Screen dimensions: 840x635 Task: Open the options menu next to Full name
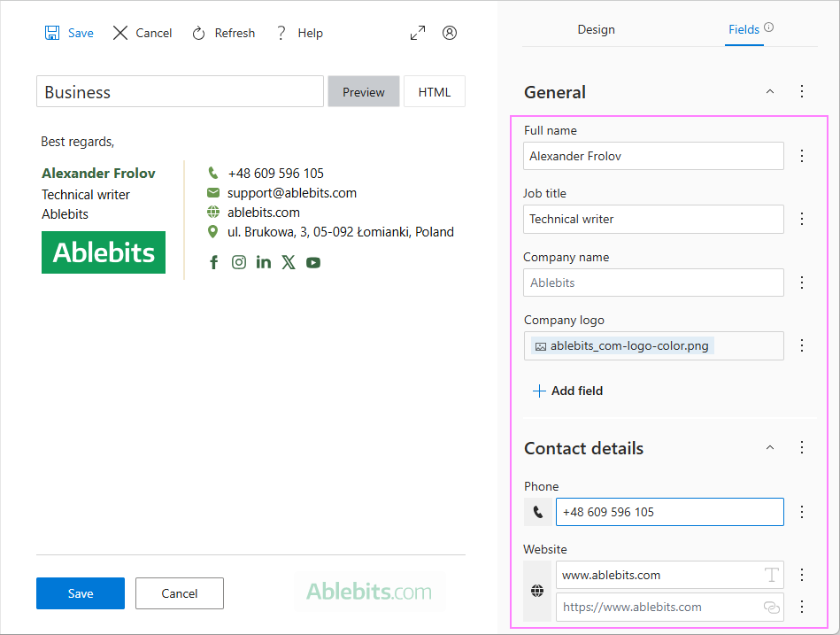pos(802,155)
